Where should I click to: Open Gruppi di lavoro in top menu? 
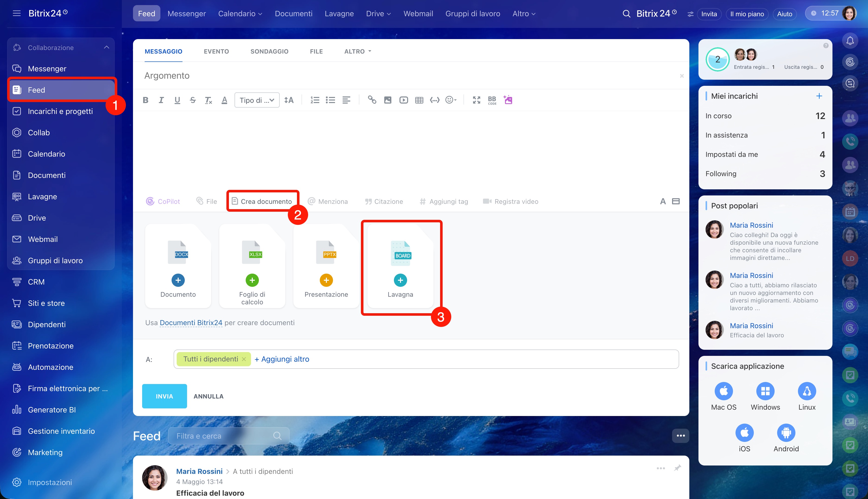pos(473,14)
